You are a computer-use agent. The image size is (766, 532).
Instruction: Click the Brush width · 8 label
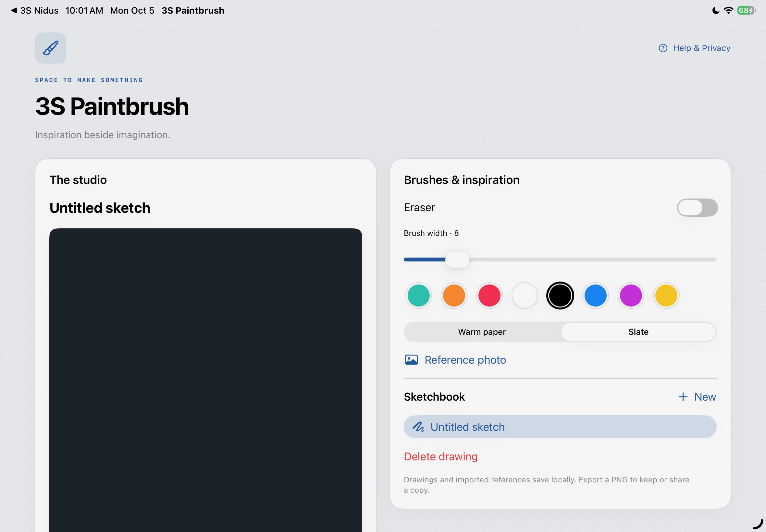pos(431,233)
